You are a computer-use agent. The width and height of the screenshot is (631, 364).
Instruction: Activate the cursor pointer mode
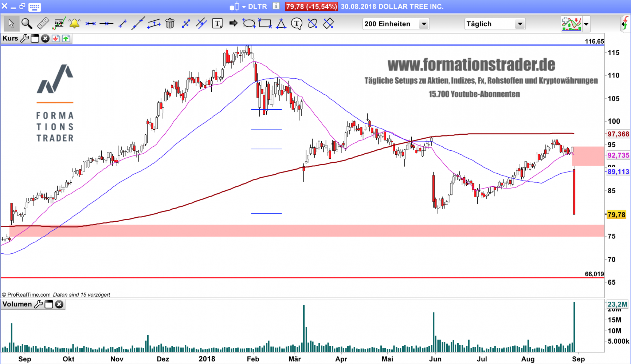(11, 24)
